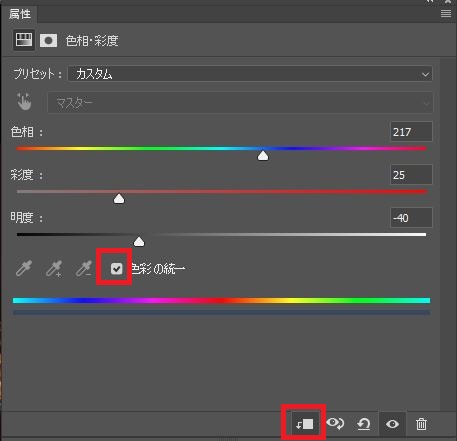Select the eyedropper tool
The width and height of the screenshot is (457, 441).
(x=24, y=268)
